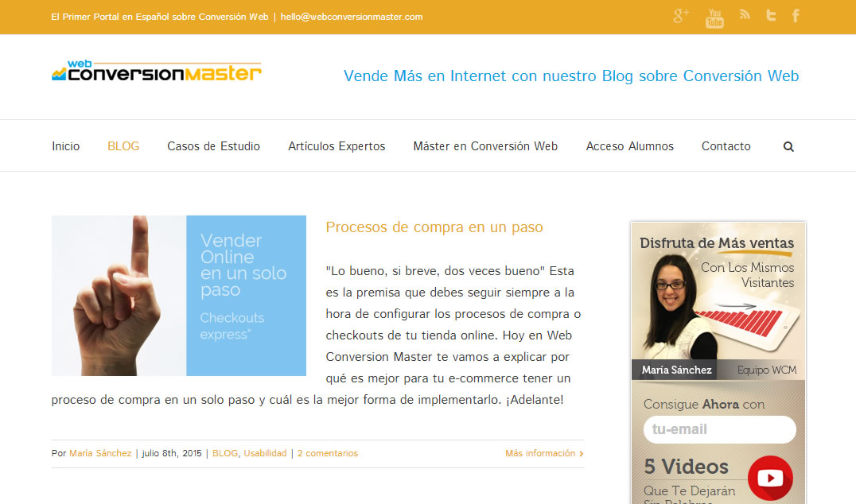View author profile María Sánchez

click(x=99, y=452)
